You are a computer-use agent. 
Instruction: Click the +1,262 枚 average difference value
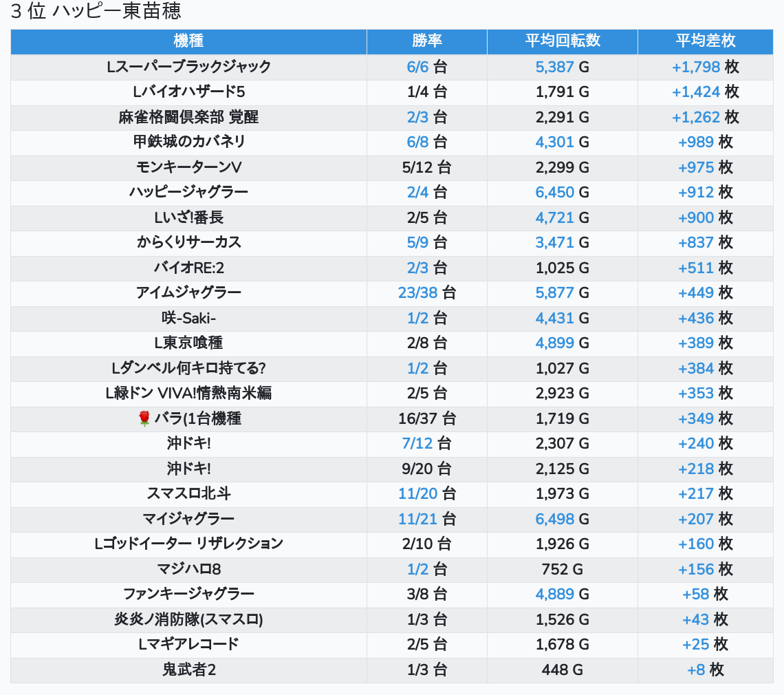(706, 117)
